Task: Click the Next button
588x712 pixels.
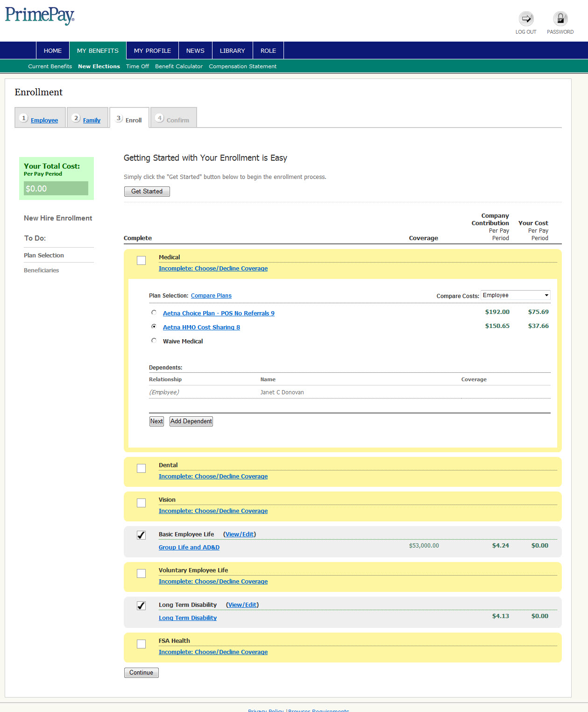Action: point(156,421)
